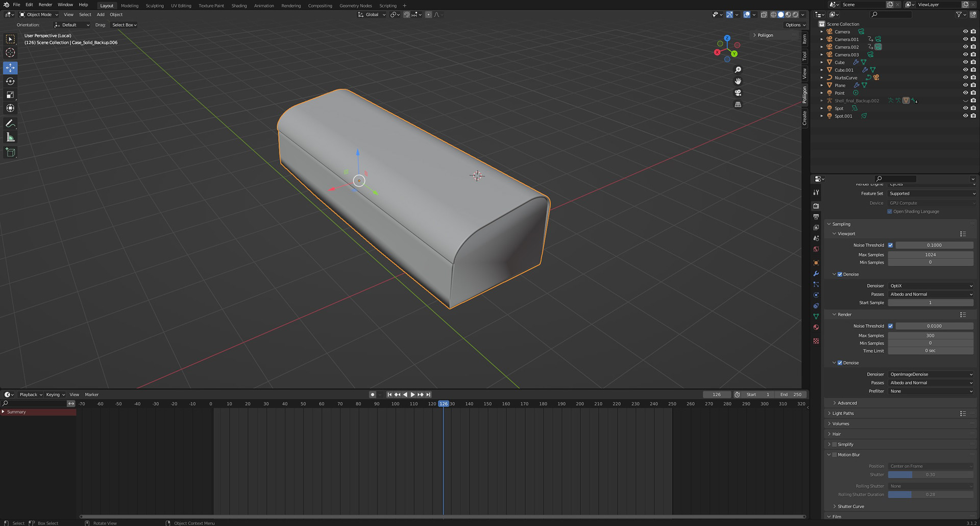Click the render Max Samples field
Screen dimensions: 980x526
coord(930,336)
